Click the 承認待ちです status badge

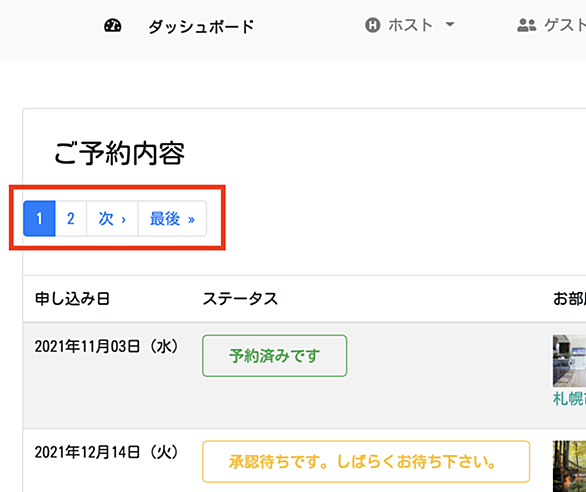tap(366, 462)
